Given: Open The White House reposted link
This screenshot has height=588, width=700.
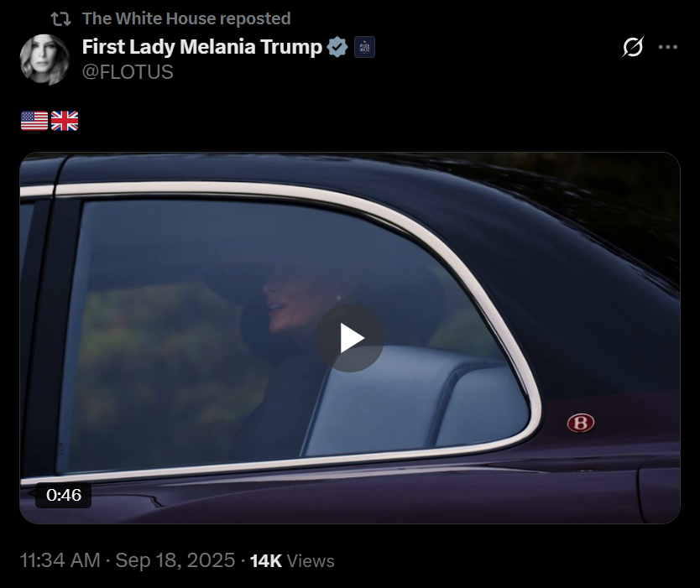Looking at the screenshot, I should tap(186, 18).
